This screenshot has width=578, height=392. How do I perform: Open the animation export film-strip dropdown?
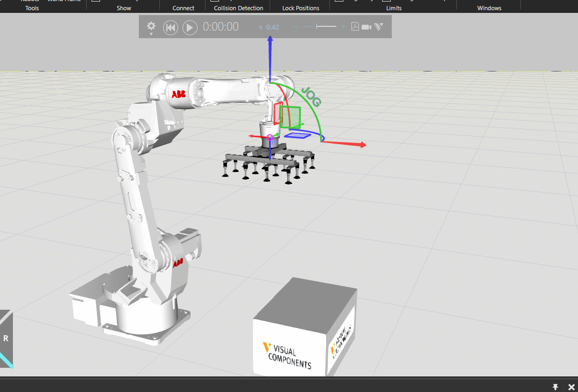point(378,26)
